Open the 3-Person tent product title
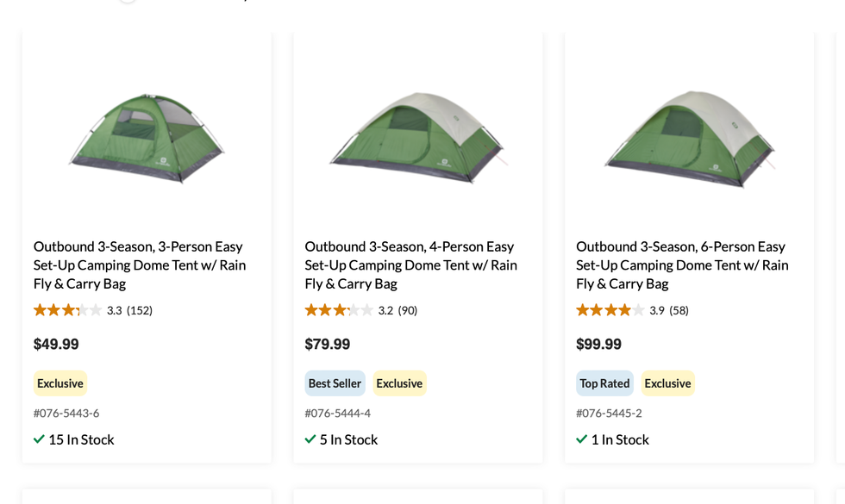The width and height of the screenshot is (845, 504). (x=138, y=264)
